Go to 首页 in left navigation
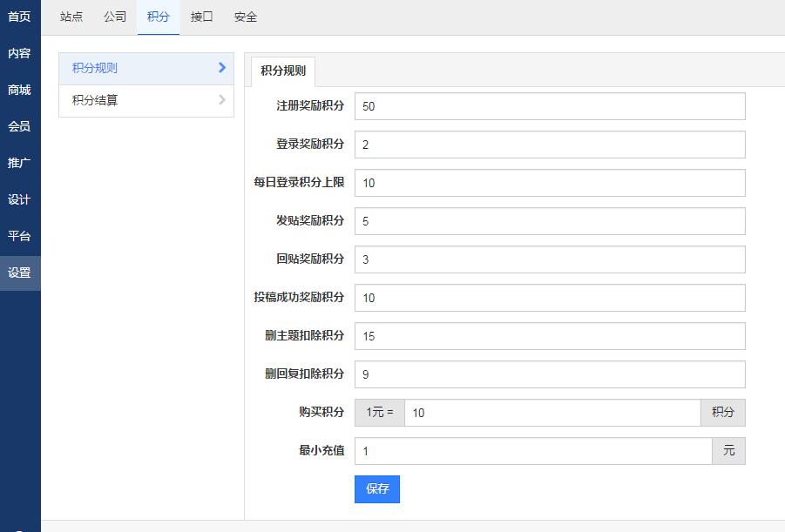The width and height of the screenshot is (785, 532). coord(19,17)
